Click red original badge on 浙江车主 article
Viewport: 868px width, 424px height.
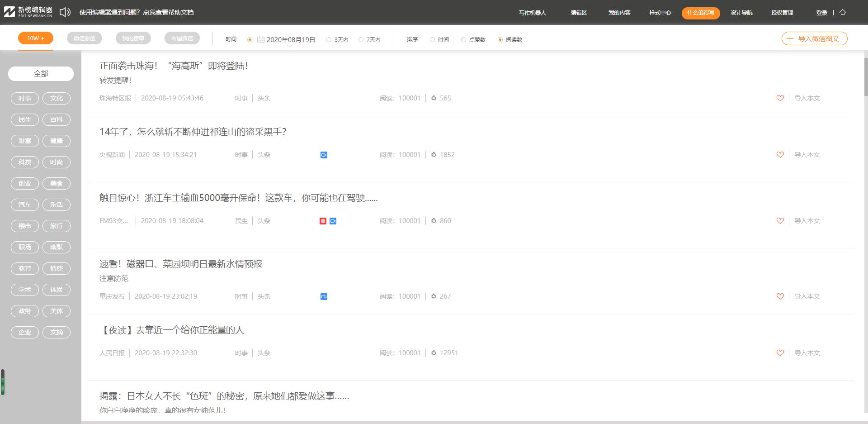tap(323, 221)
